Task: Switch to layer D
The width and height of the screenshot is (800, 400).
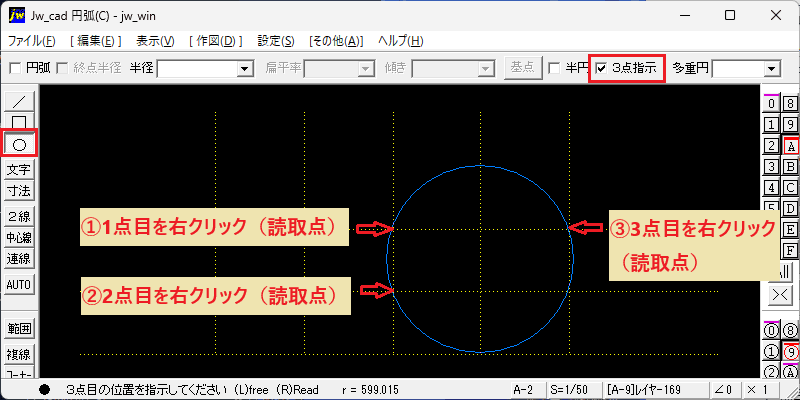Action: [790, 208]
